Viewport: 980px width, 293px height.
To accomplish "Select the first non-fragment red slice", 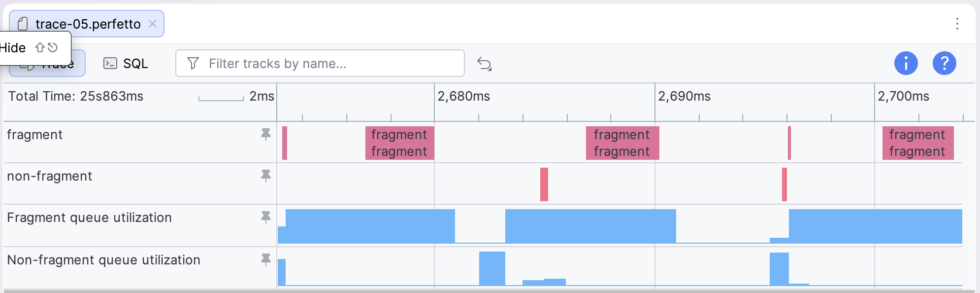I will tap(544, 184).
